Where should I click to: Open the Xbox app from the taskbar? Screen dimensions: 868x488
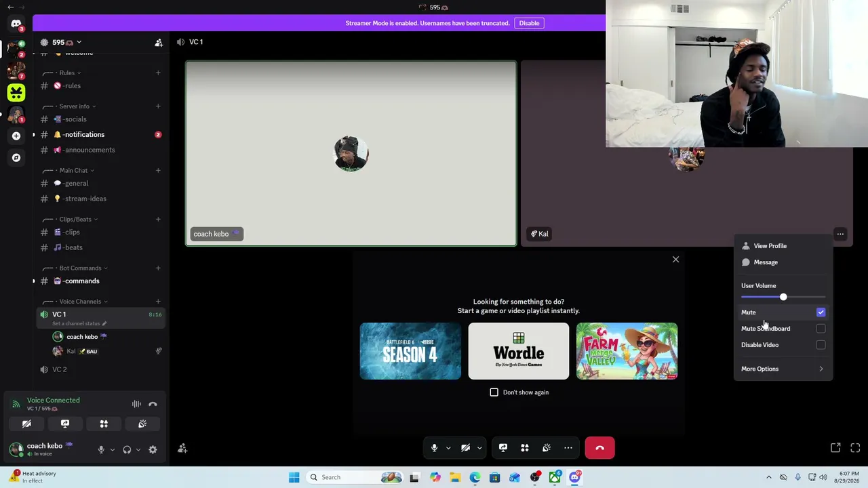point(555,477)
